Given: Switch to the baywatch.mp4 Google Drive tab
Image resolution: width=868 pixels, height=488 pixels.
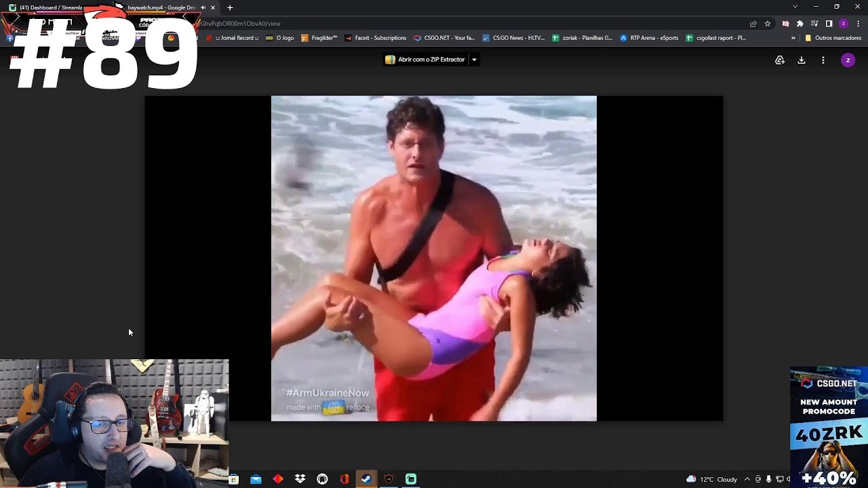Looking at the screenshot, I should 161,7.
